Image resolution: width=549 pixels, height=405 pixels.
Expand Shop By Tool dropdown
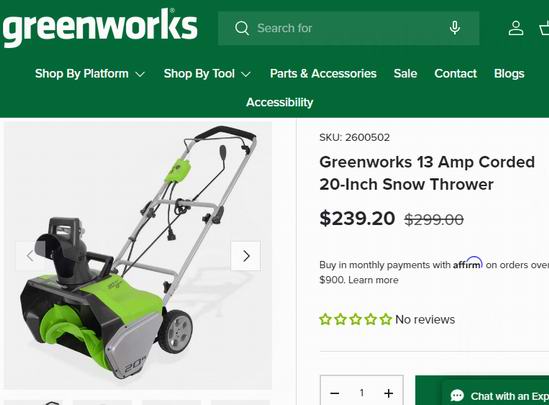tap(207, 74)
